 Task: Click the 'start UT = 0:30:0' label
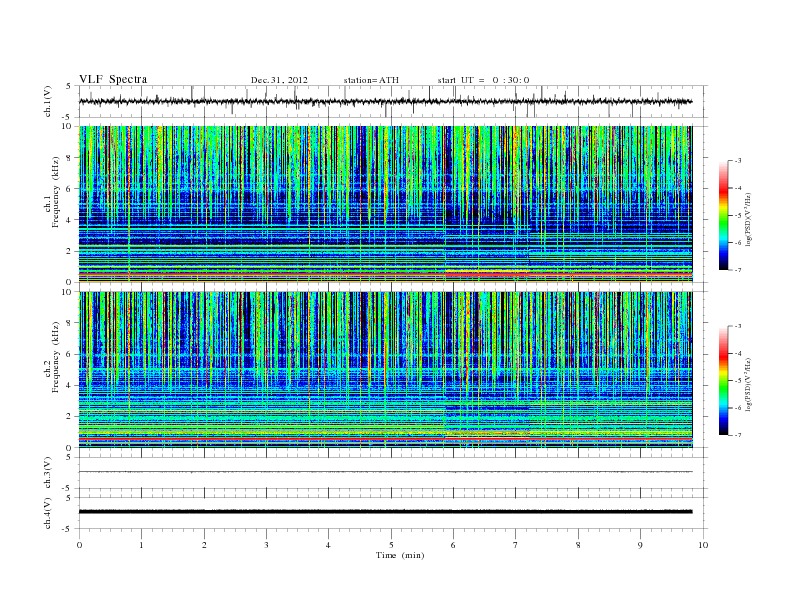click(x=483, y=80)
